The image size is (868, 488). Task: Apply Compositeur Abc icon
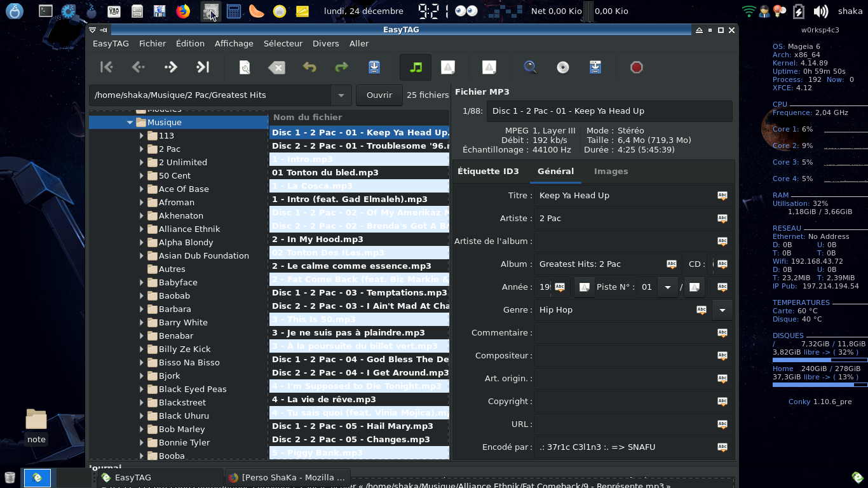[722, 355]
